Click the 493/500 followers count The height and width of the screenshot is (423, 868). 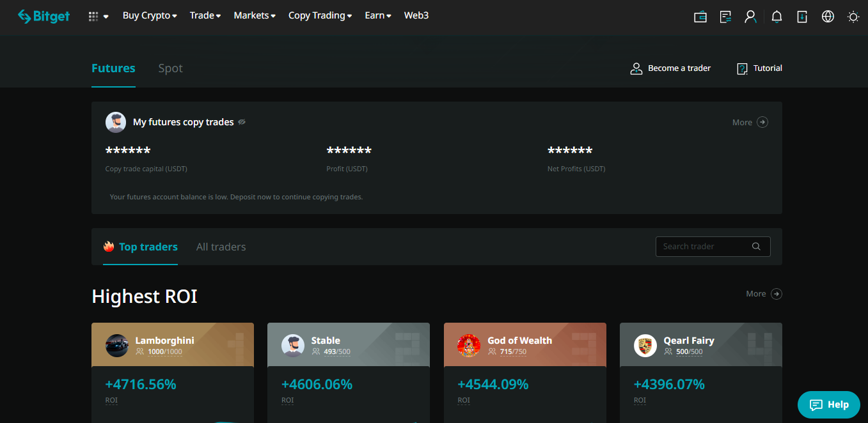tap(337, 351)
